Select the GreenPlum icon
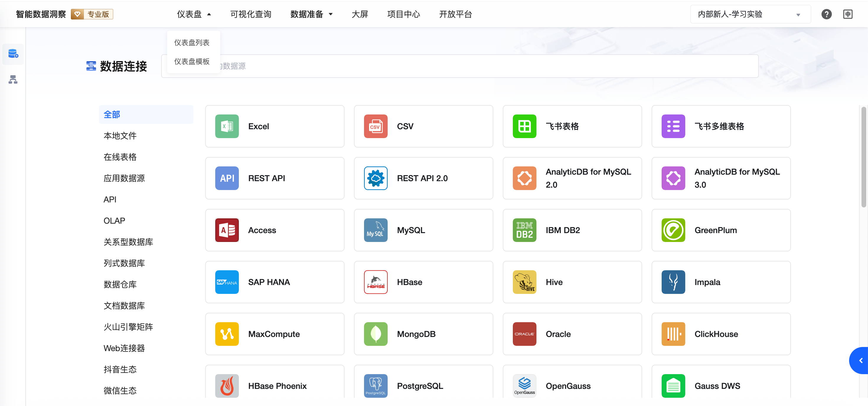Screen dimensions: 868x406 pyautogui.click(x=673, y=230)
